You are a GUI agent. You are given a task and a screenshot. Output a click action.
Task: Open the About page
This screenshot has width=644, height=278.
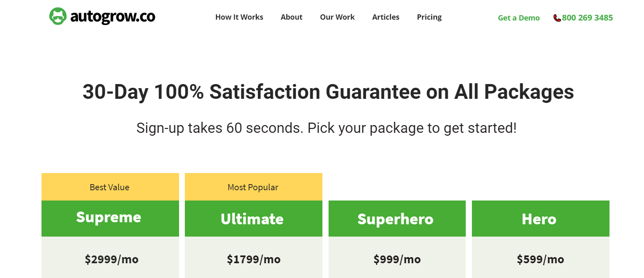point(292,17)
